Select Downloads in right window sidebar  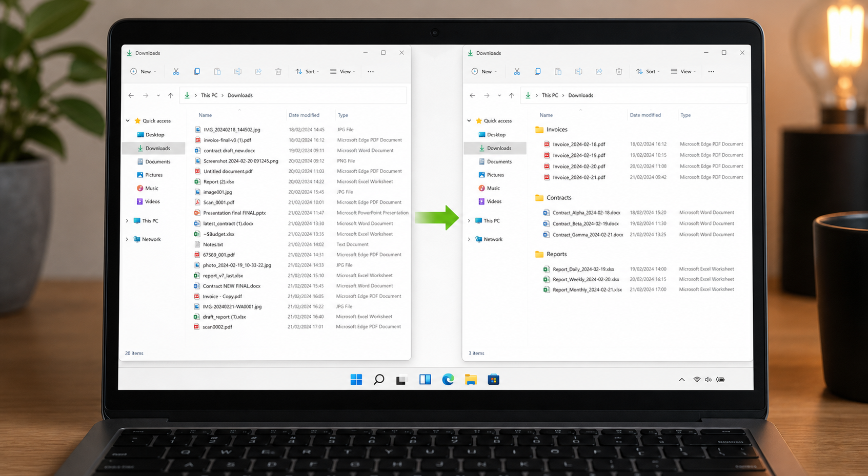click(495, 148)
